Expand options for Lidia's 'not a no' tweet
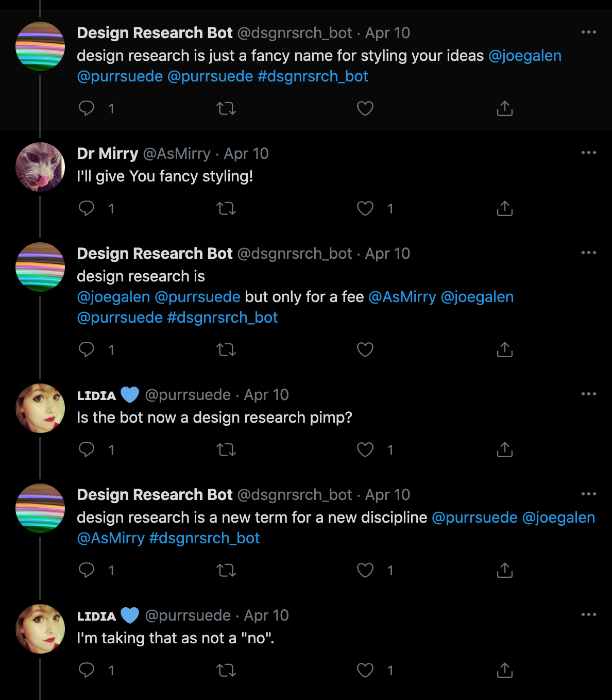The image size is (612, 700). (588, 614)
